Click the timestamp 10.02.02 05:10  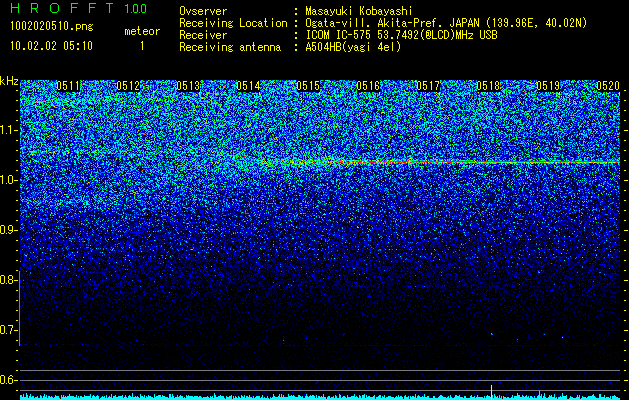point(51,46)
